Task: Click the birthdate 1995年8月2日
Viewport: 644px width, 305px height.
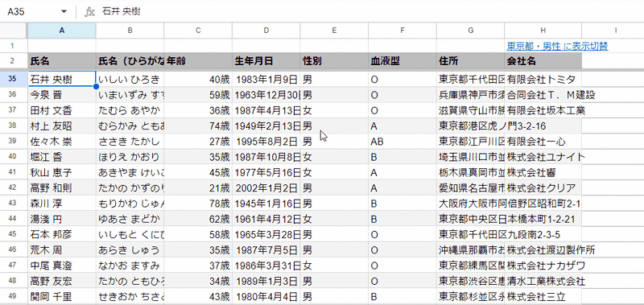Action: click(x=266, y=142)
